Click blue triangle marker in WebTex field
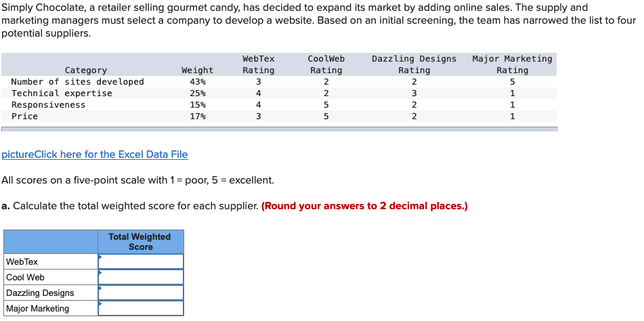This screenshot has height=321, width=644. (100, 257)
